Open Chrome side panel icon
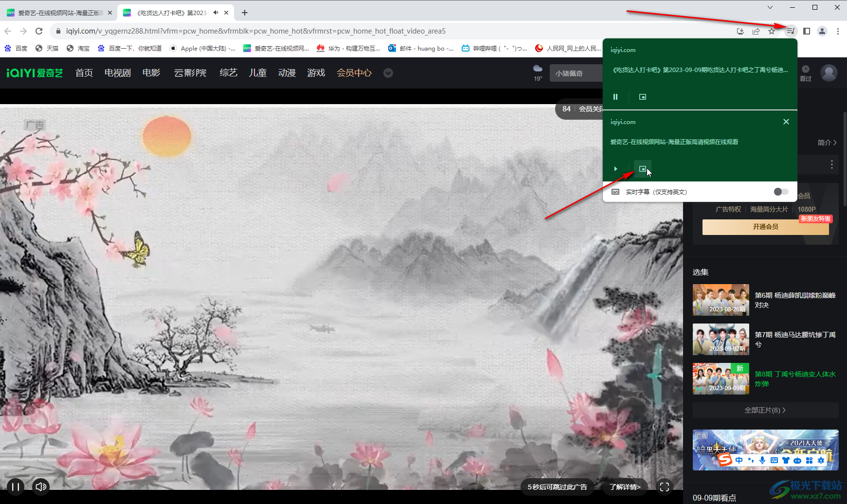 coord(807,31)
